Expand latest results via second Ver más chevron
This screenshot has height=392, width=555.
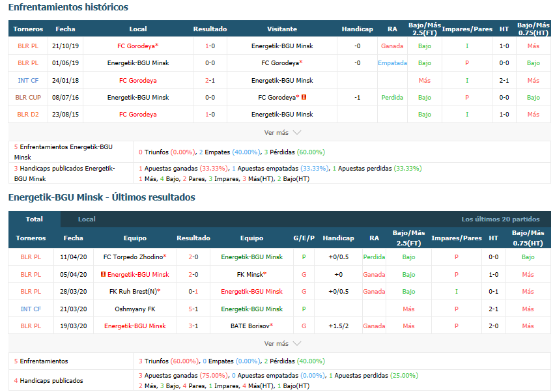tap(297, 344)
